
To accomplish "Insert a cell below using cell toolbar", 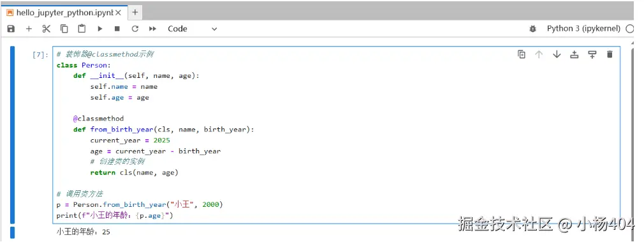I will pyautogui.click(x=592, y=54).
